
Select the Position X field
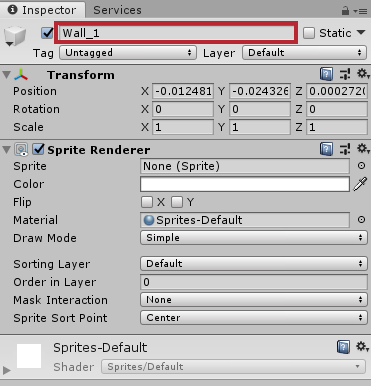pos(183,91)
